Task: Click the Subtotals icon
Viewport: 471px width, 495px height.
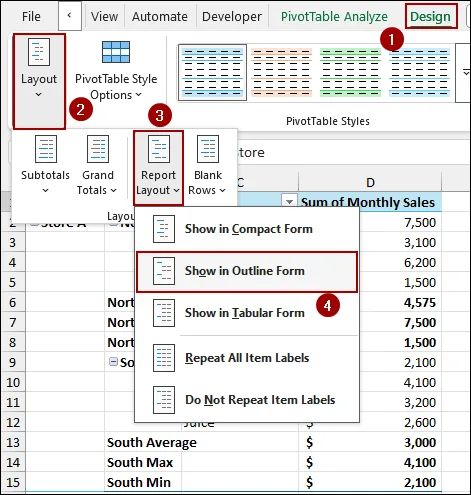Action: point(46,149)
